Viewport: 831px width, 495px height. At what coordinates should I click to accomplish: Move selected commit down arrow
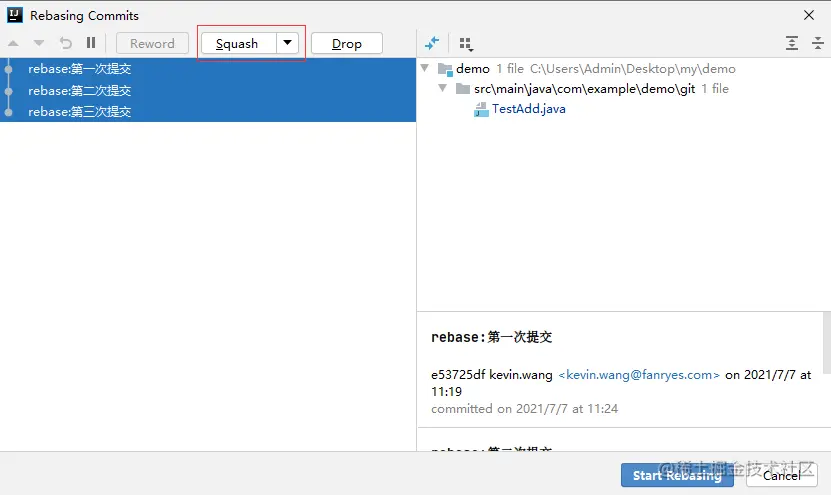point(39,43)
